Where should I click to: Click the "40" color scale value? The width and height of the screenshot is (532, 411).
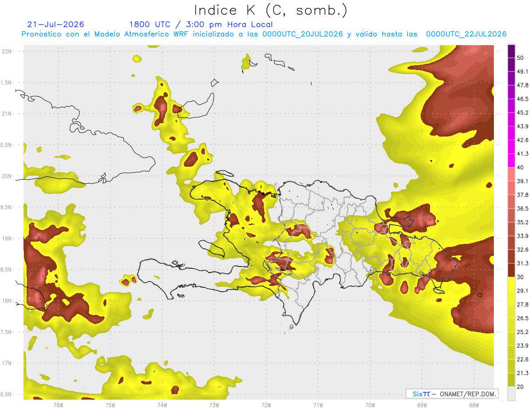(520, 168)
